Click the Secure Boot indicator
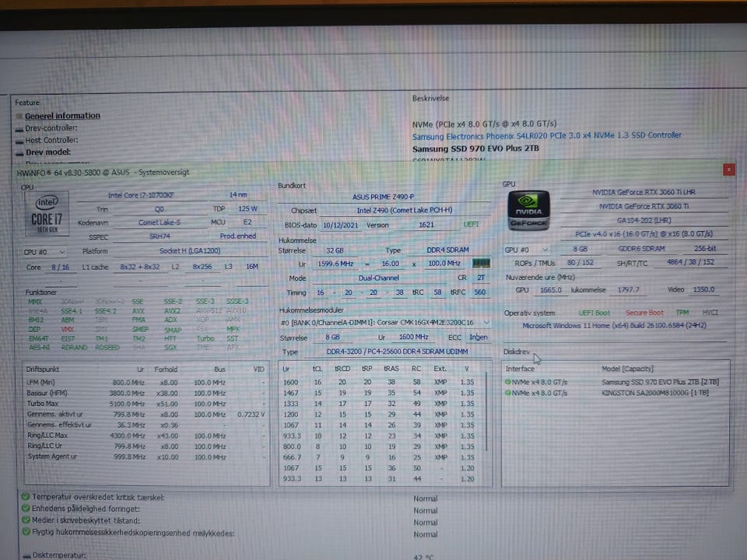This screenshot has height=560, width=747. (644, 313)
